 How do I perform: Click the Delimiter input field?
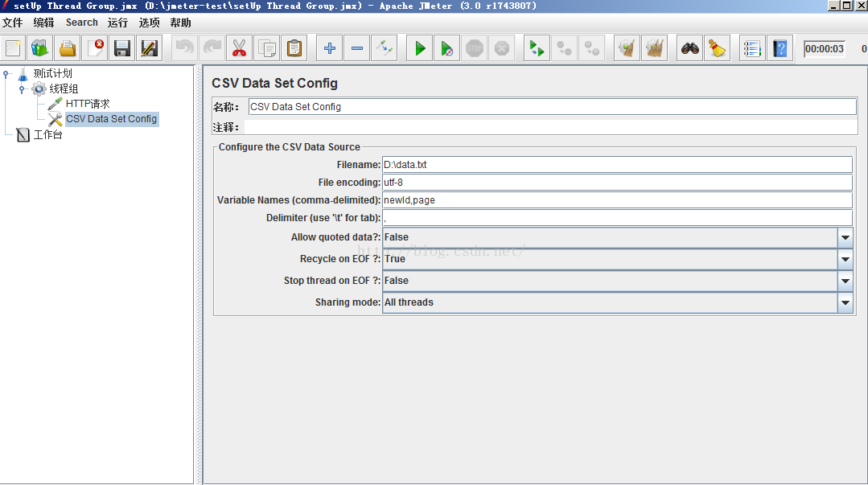[617, 218]
